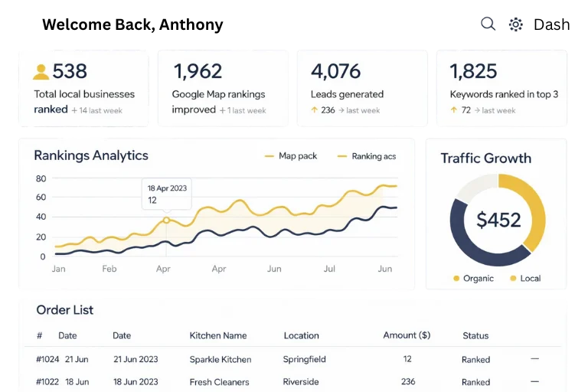Toggle the Organic legend item
This screenshot has height=392, width=588.
473,279
